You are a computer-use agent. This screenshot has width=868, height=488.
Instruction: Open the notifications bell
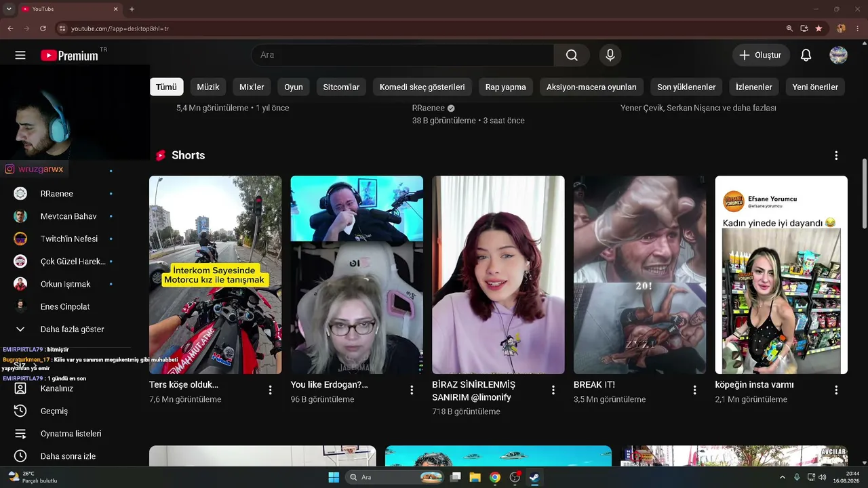(x=806, y=55)
